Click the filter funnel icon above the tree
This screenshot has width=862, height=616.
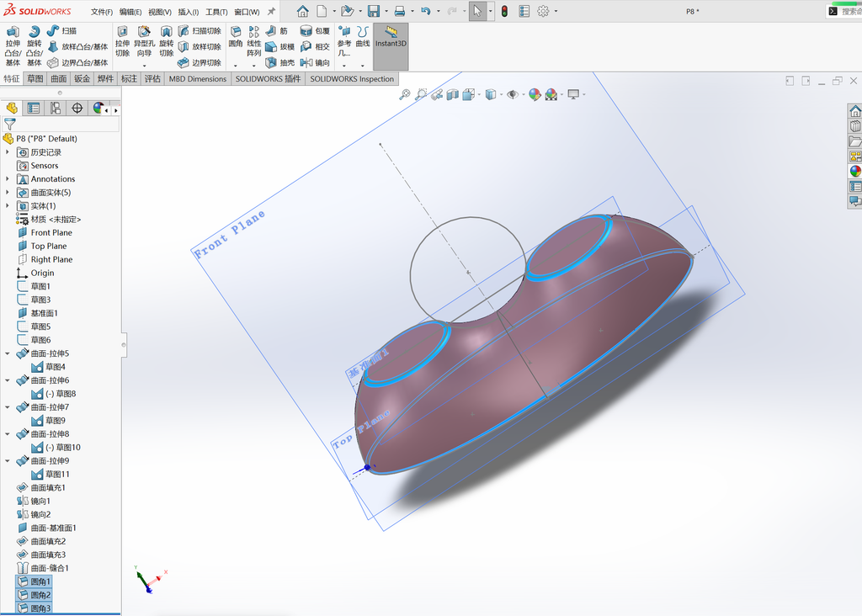pyautogui.click(x=10, y=125)
